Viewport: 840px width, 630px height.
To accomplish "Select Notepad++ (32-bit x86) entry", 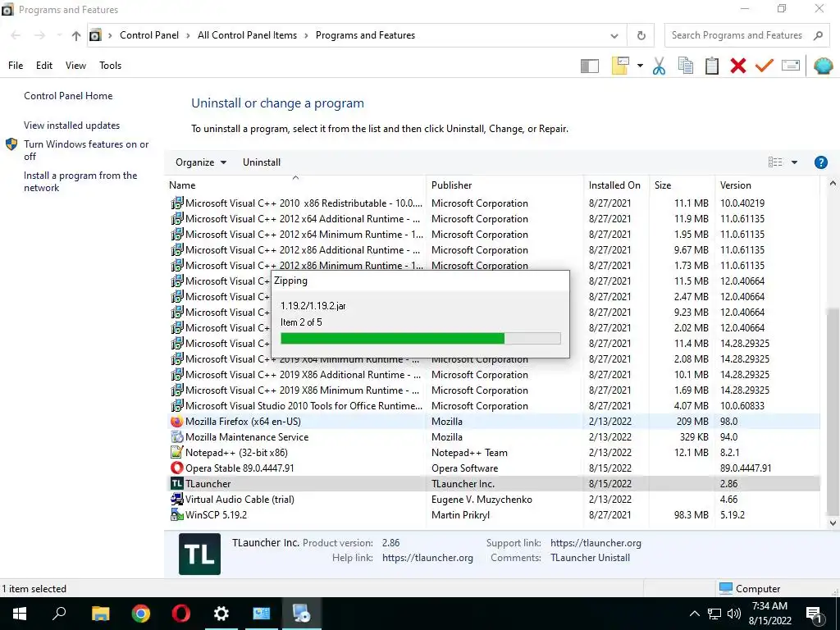I will click(x=494, y=453).
